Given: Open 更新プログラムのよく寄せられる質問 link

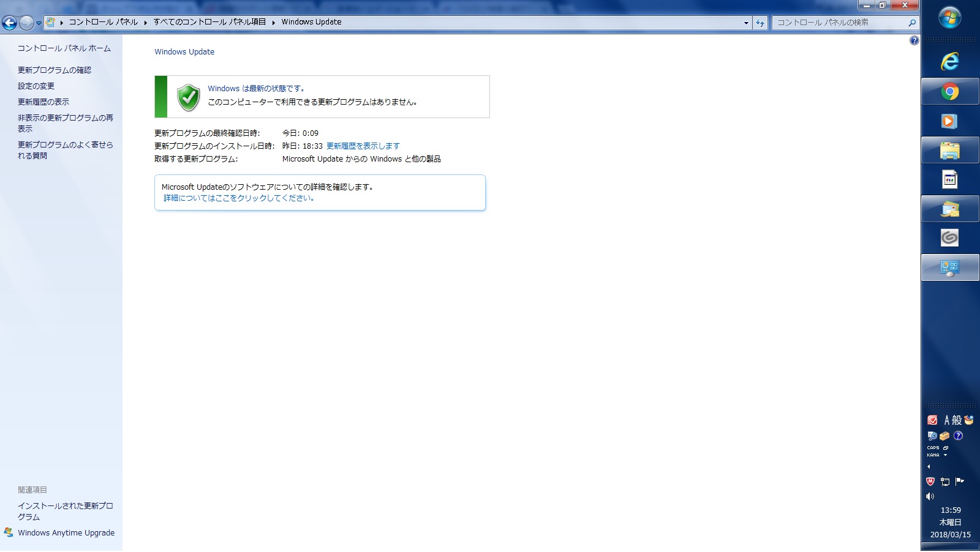Looking at the screenshot, I should pos(66,150).
